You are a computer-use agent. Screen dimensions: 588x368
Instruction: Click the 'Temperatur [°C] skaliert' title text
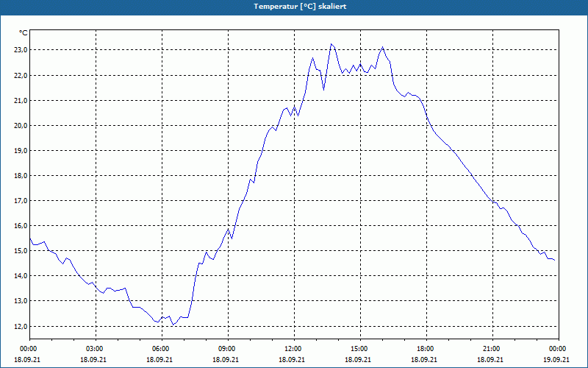tap(300, 7)
